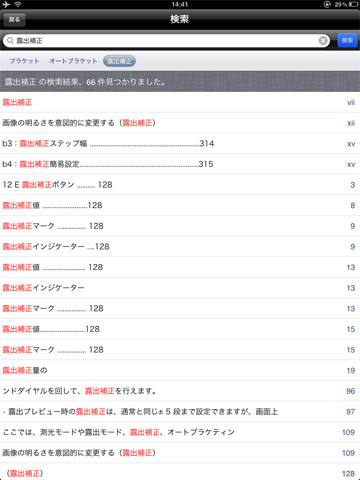Open 露出補正値 result on page 8
The image size is (360, 480).
click(180, 206)
